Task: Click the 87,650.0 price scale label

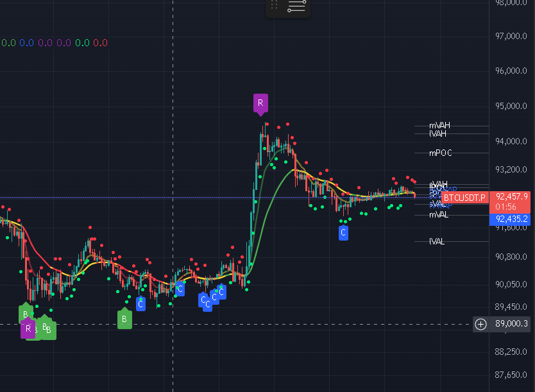Action: click(511, 375)
